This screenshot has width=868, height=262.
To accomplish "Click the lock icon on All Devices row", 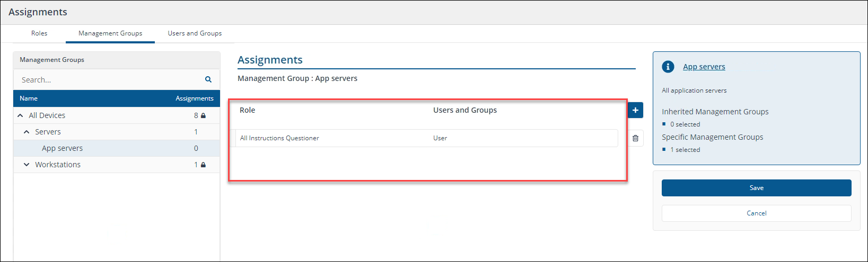I will [x=203, y=115].
